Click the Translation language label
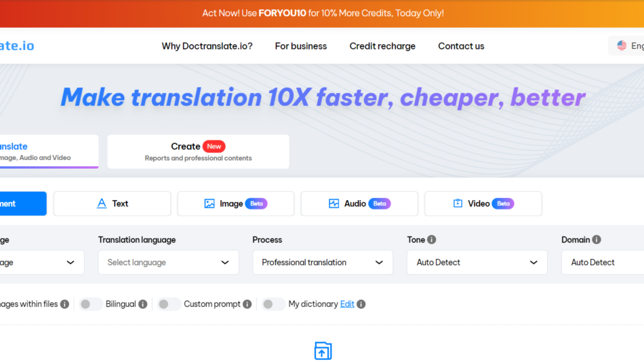Image resolution: width=644 pixels, height=362 pixels. point(137,239)
